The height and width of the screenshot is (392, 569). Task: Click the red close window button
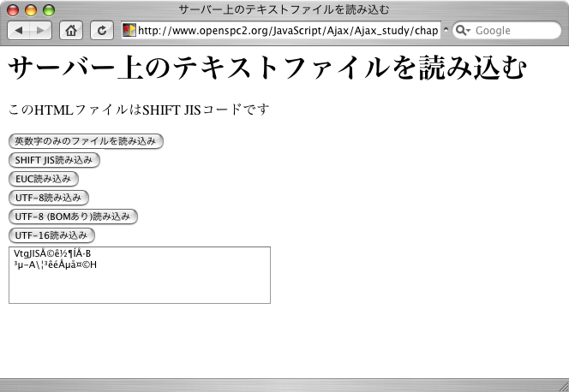coord(15,10)
